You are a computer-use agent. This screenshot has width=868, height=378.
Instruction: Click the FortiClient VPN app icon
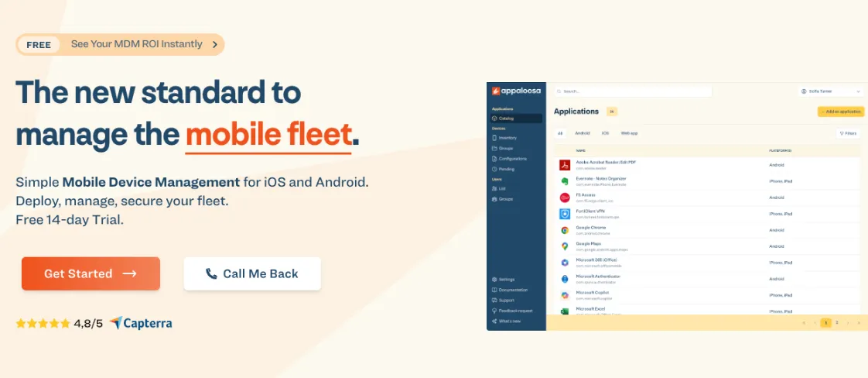pyautogui.click(x=565, y=214)
